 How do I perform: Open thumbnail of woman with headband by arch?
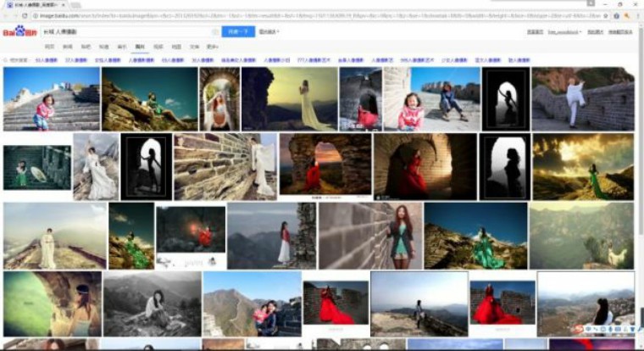tap(53, 304)
